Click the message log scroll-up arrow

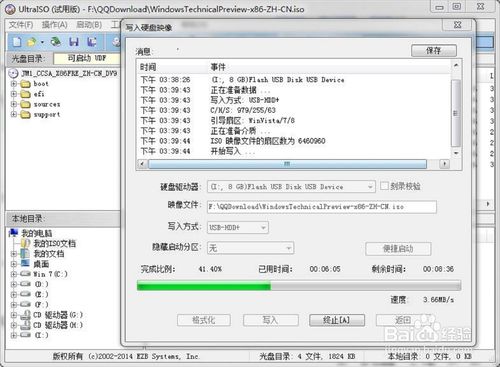(456, 65)
